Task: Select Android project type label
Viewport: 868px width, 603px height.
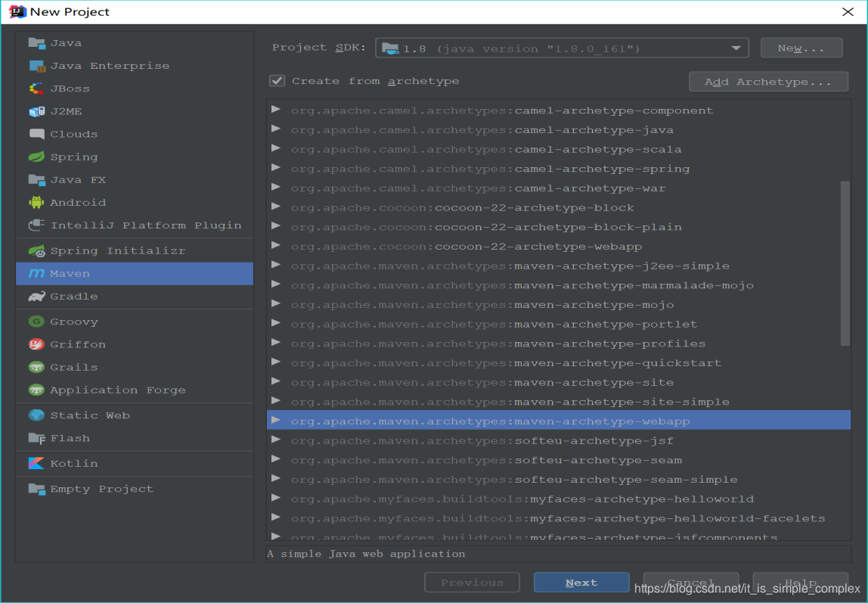Action: click(78, 203)
